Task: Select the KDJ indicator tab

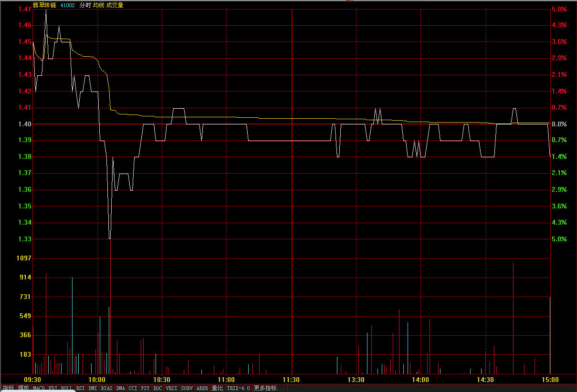Action: [53, 388]
